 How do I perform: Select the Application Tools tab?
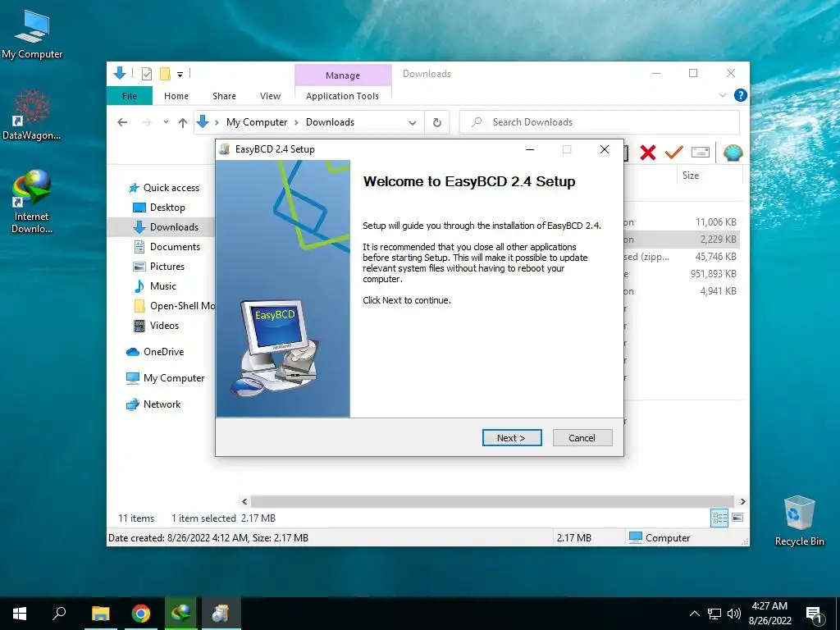(342, 96)
